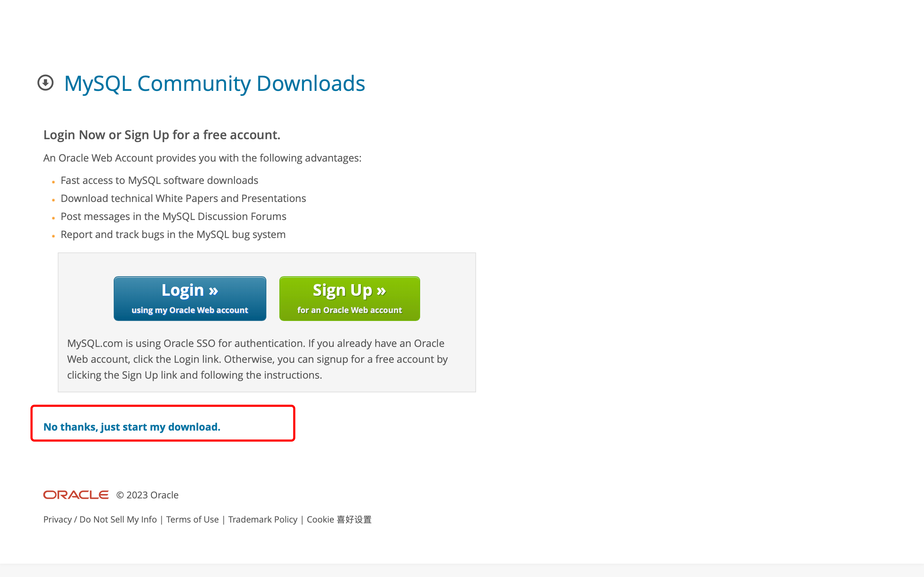
Task: Open the Cookie 喜好设置 preferences link
Action: [339, 519]
